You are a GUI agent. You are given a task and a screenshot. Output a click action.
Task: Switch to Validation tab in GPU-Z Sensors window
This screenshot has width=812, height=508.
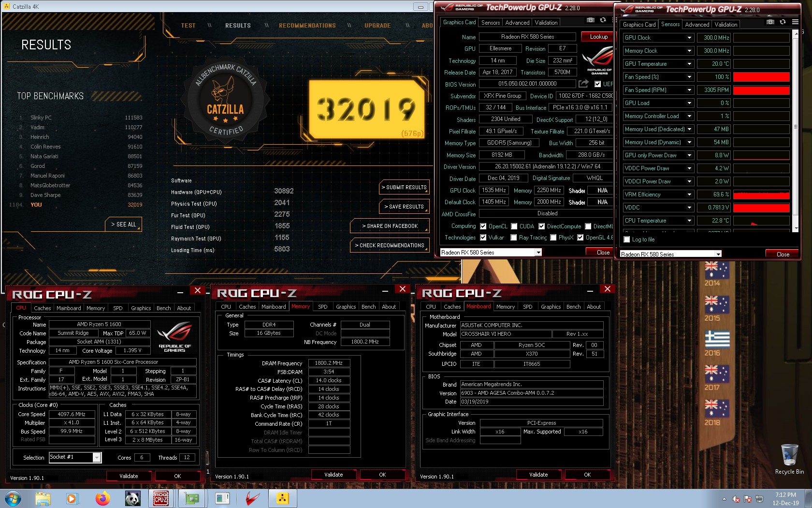coord(725,25)
